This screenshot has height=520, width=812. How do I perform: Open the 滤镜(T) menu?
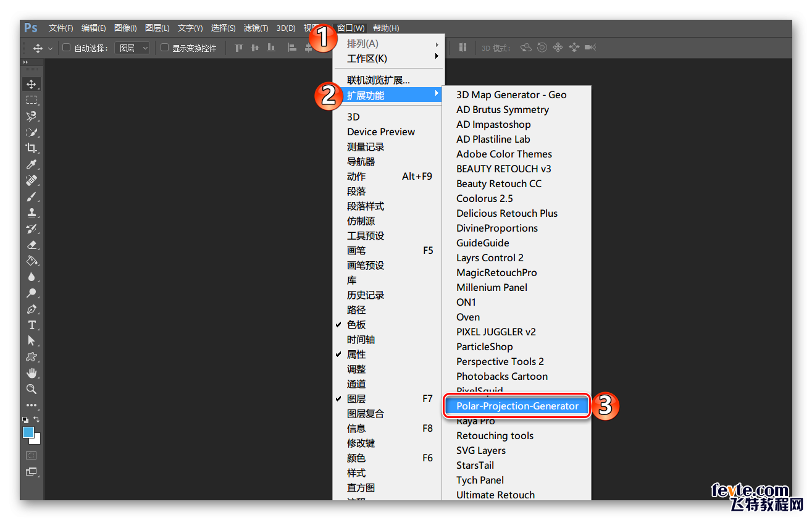click(256, 28)
